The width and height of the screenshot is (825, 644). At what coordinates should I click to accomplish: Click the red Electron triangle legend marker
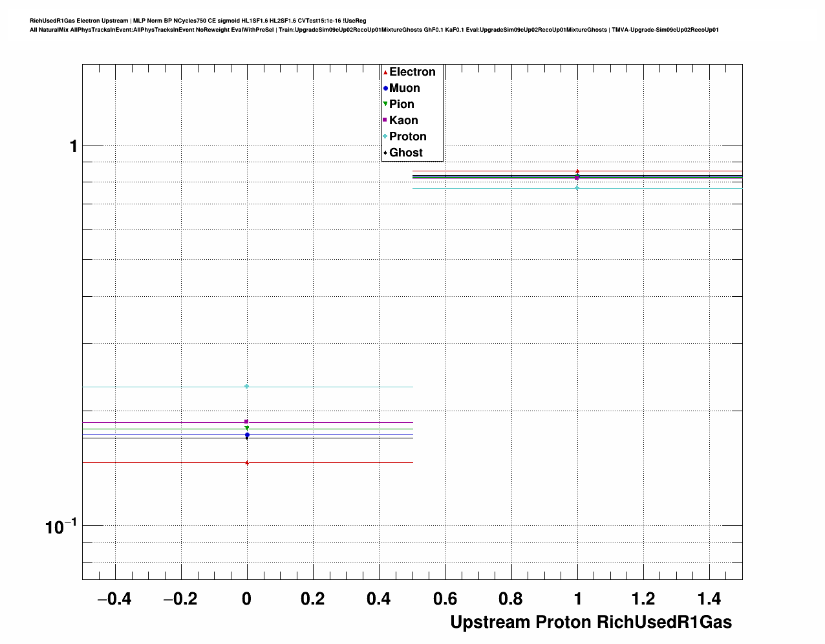point(385,72)
